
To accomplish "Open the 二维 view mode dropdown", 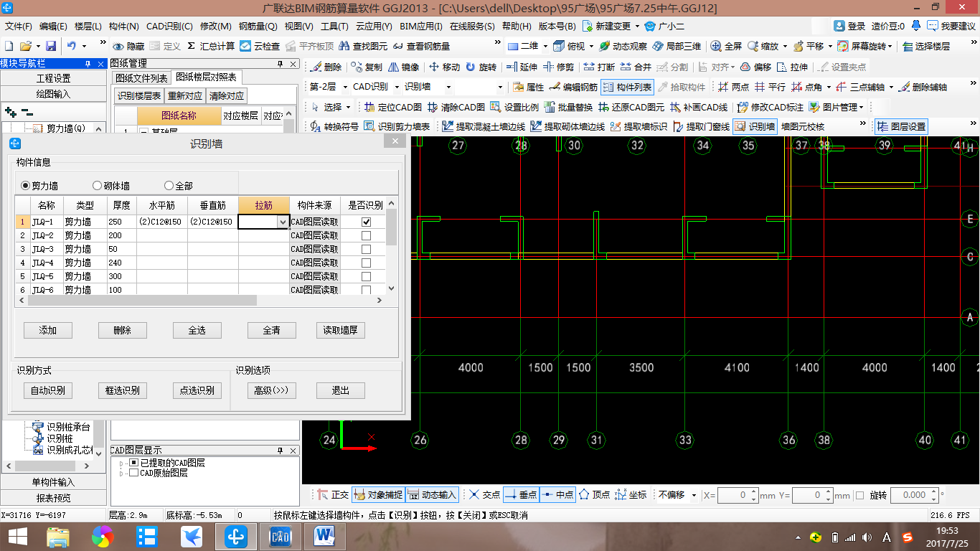I will click(545, 46).
